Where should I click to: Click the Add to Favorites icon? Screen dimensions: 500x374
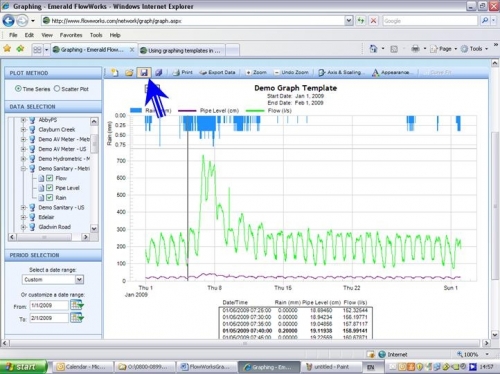[x=21, y=49]
